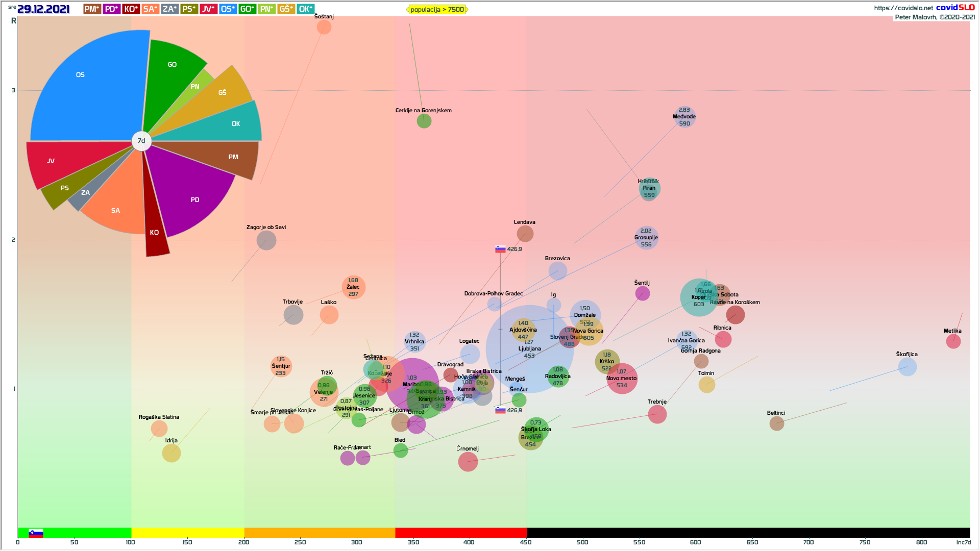The image size is (980, 551).
Task: Click the Šoštanj bubble
Action: pyautogui.click(x=324, y=27)
